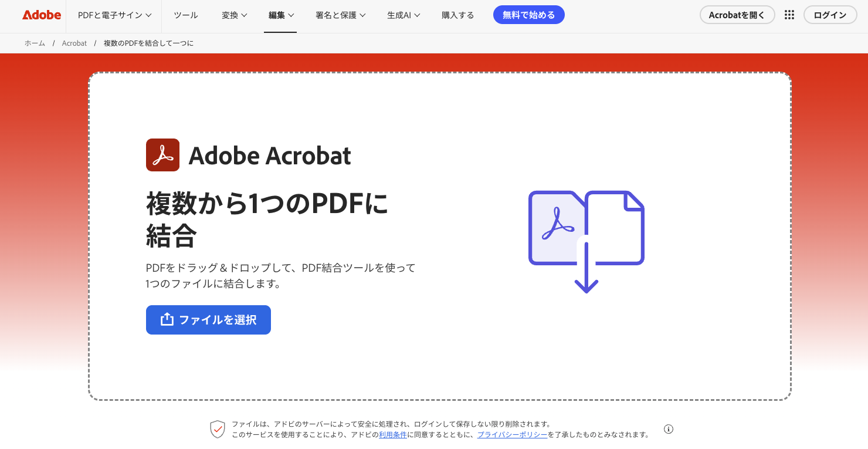Open the ツール menu item

186,15
